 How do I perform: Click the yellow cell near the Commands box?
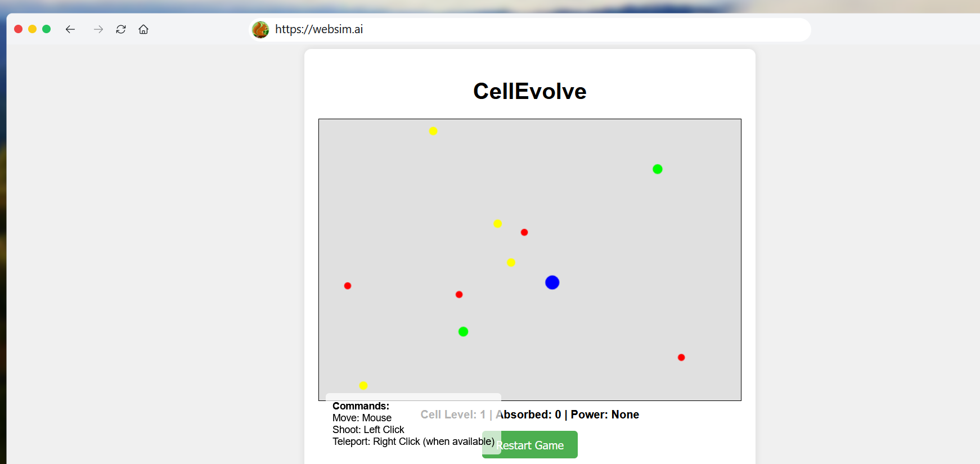[363, 385]
